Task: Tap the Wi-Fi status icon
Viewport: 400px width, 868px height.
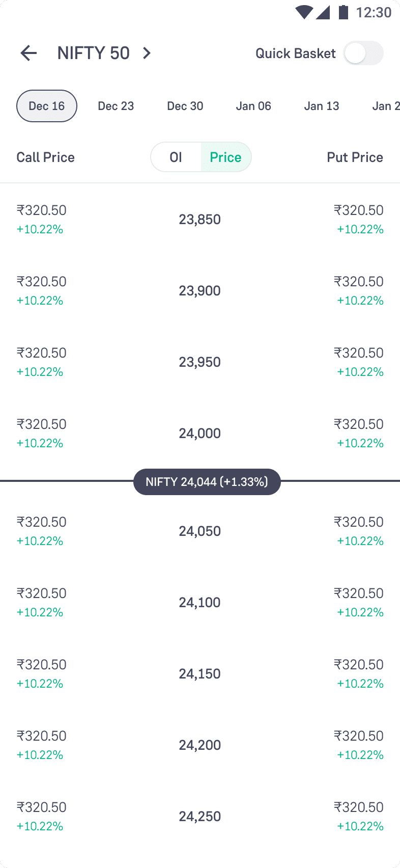Action: (304, 12)
